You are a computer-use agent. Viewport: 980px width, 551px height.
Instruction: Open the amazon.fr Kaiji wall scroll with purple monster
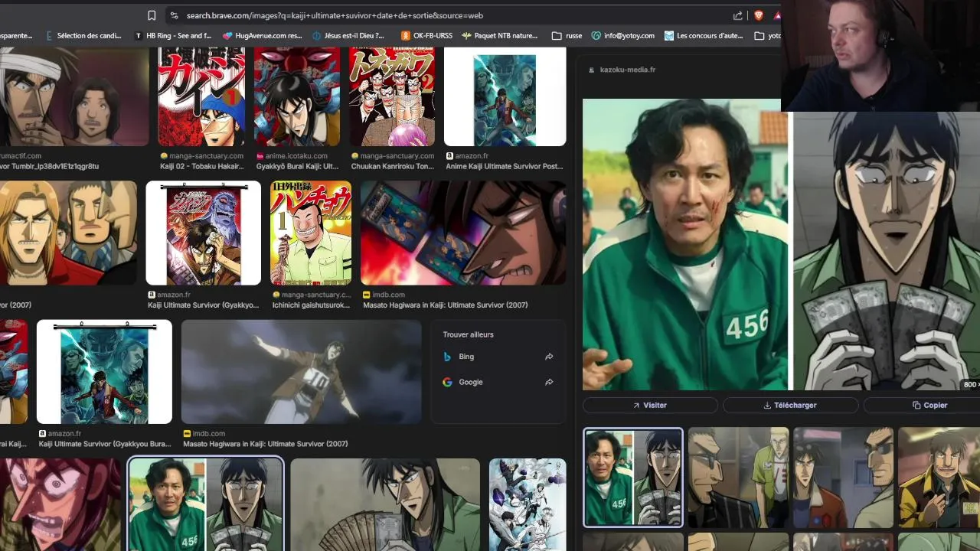pos(204,233)
